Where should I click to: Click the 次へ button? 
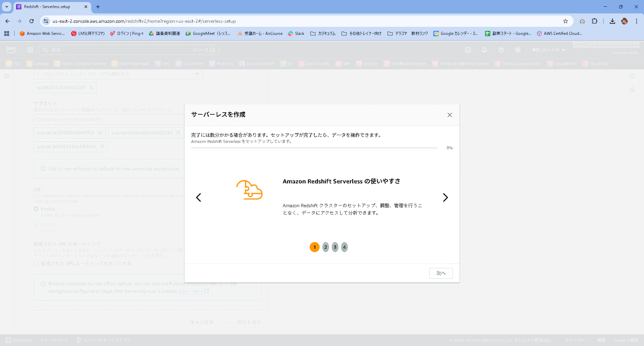[x=441, y=273]
